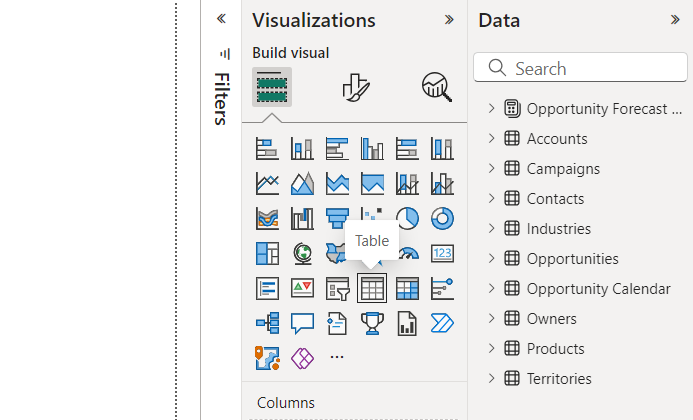This screenshot has height=420, width=693.
Task: Collapse the Visualizations pane
Action: (449, 20)
